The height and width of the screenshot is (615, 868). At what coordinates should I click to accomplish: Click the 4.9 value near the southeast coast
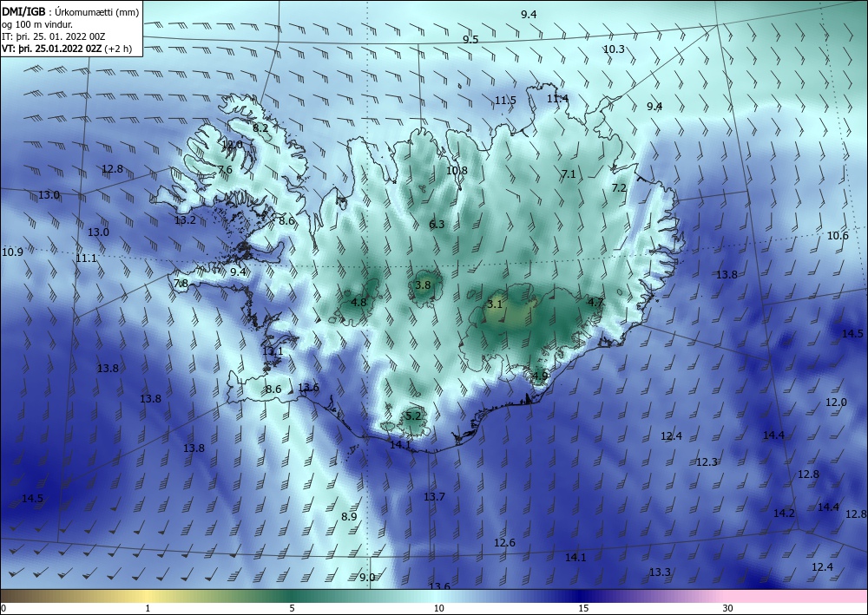pyautogui.click(x=540, y=376)
